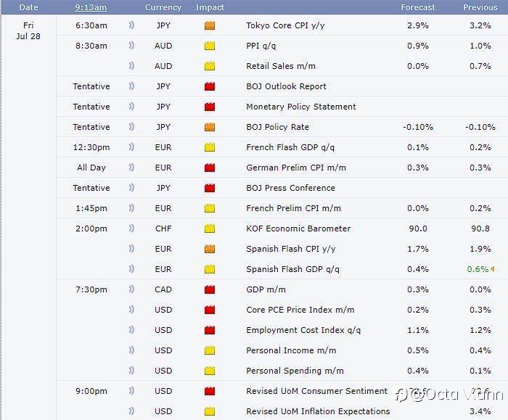Click the Forecast column header
The height and width of the screenshot is (420, 508).
(418, 7)
